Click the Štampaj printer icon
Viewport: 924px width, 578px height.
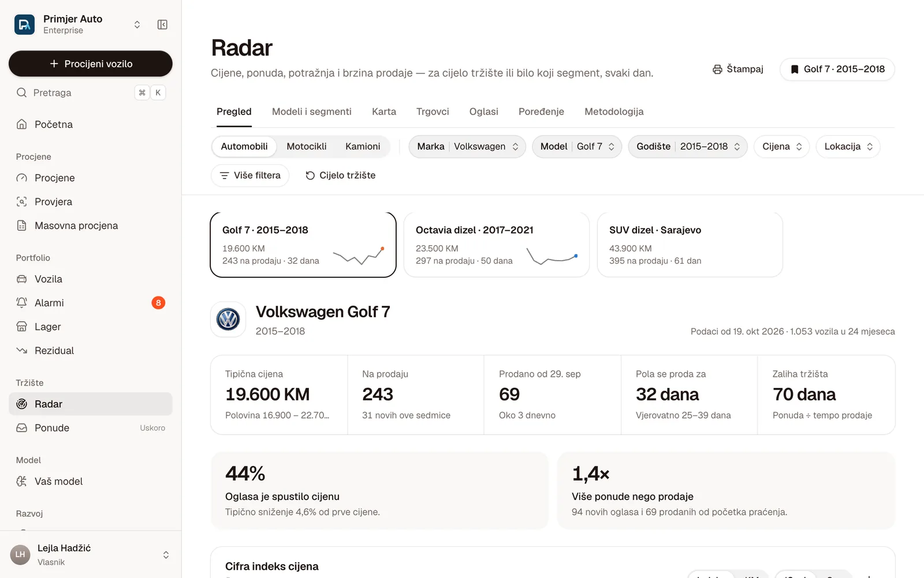click(x=717, y=69)
